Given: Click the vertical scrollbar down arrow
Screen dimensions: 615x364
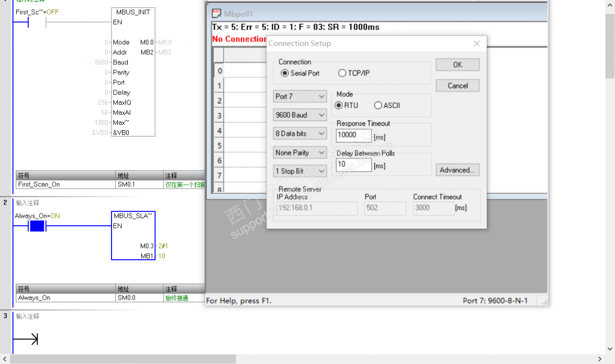Looking at the screenshot, I should tap(610, 349).
